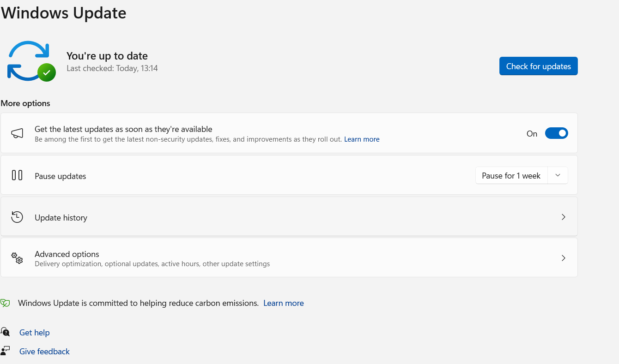The height and width of the screenshot is (364, 619).
Task: Click the Delivery optimization description text
Action: click(152, 264)
